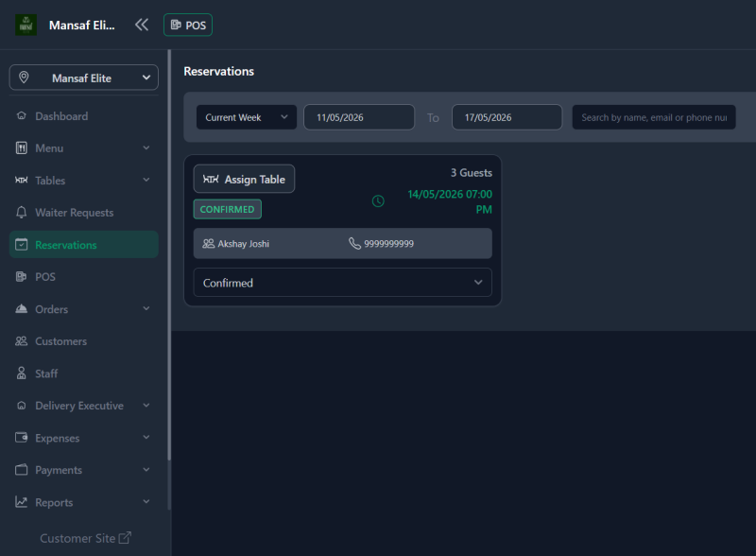Click the Reservations page heading
The height and width of the screenshot is (556, 756).
click(219, 72)
